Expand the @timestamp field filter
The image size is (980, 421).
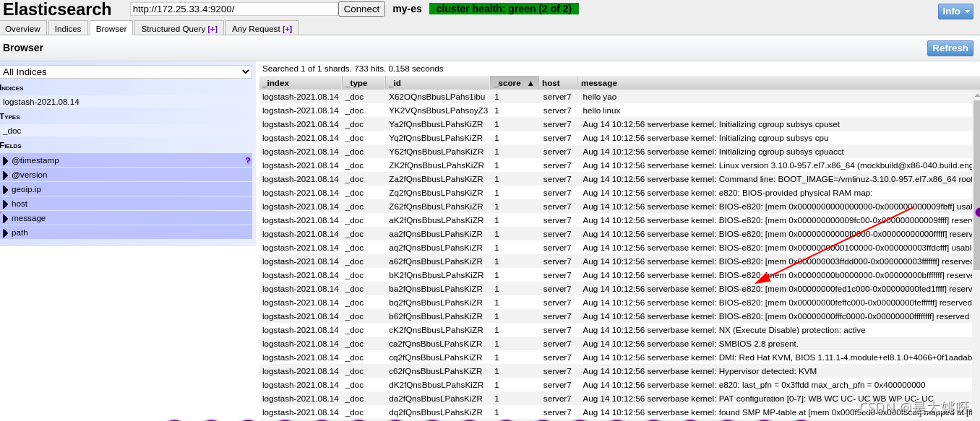(6, 160)
